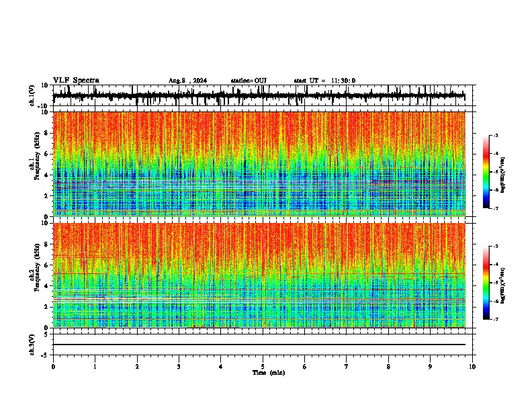The width and height of the screenshot is (532, 411).
Task: Click the 'Time (min)' axis label
Action: coord(269,373)
